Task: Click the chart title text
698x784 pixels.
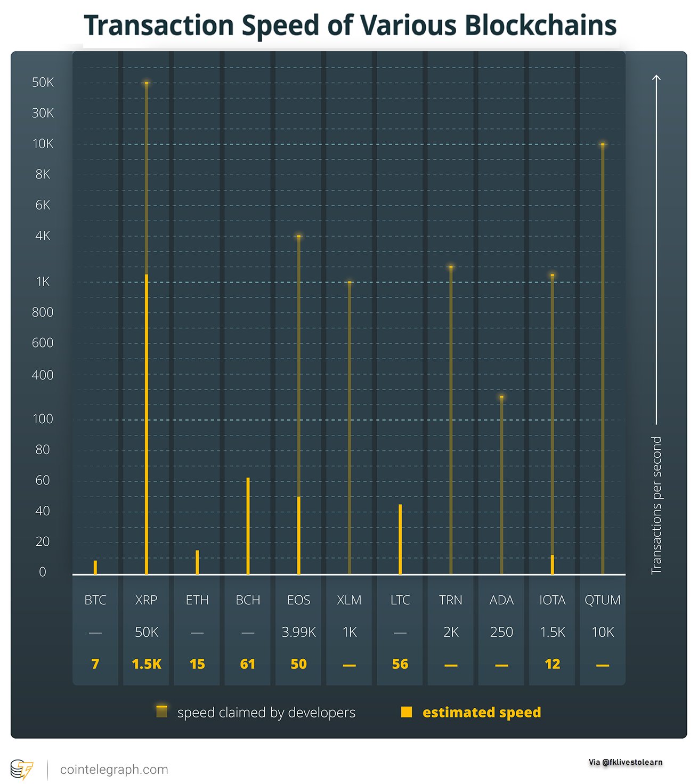Action: (x=350, y=25)
